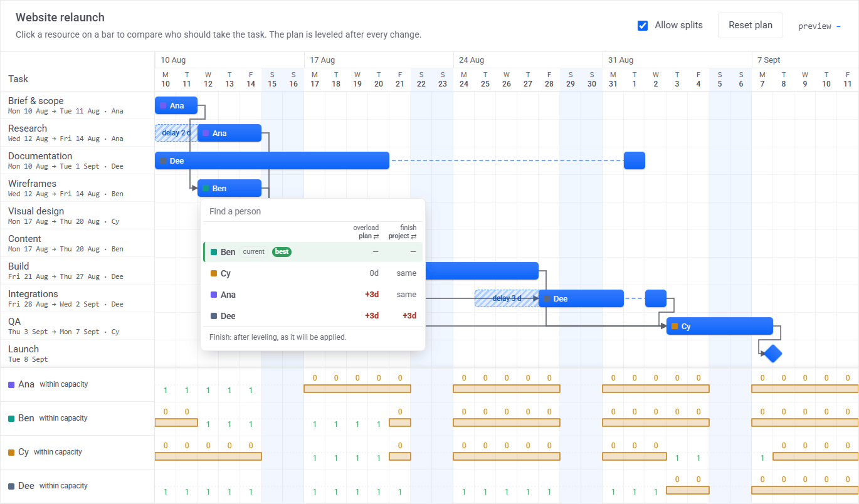Click Ana's purple swatch in the capacity panel
Image resolution: width=859 pixels, height=504 pixels.
(11, 384)
